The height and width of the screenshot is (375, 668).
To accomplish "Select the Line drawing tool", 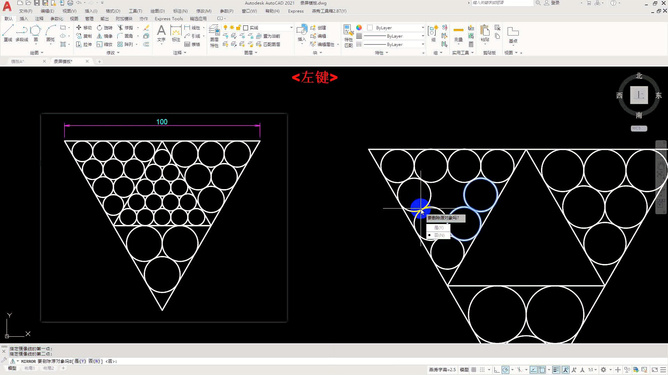I will point(8,33).
